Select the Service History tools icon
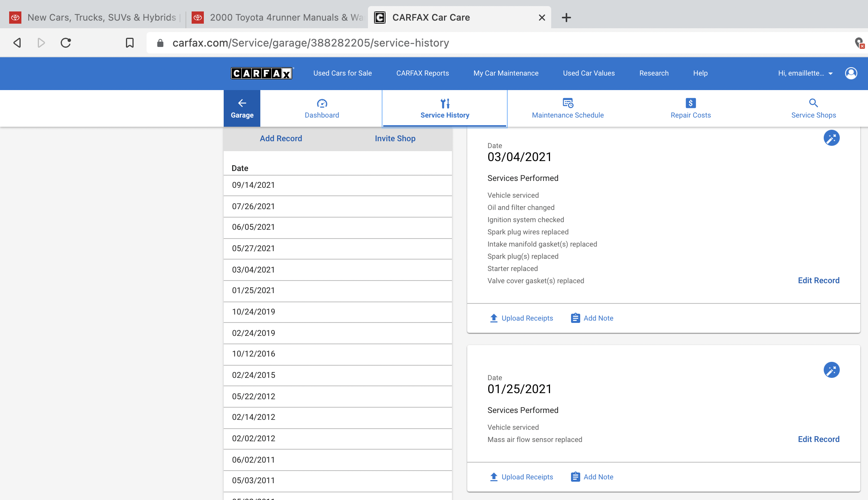This screenshot has width=868, height=500. click(x=445, y=103)
